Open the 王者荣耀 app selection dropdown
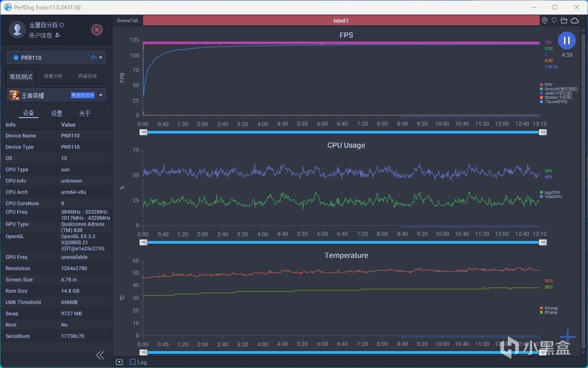Screen dimensions: 588x368 coord(101,95)
